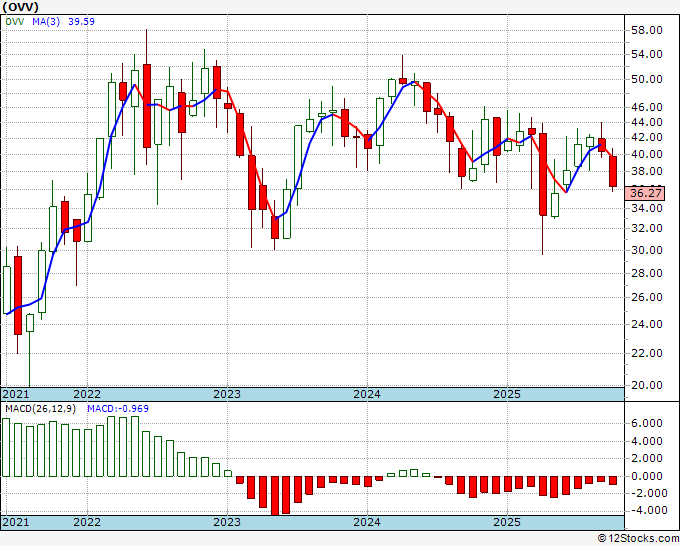Click the deepest red MACD bar in 2023
Screen dimensions: 680x546
pyautogui.click(x=275, y=496)
